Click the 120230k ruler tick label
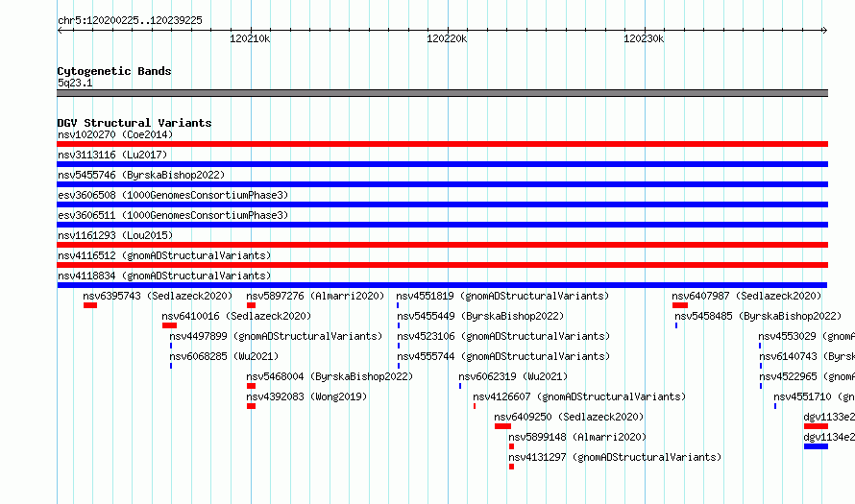855x504 pixels. click(644, 38)
